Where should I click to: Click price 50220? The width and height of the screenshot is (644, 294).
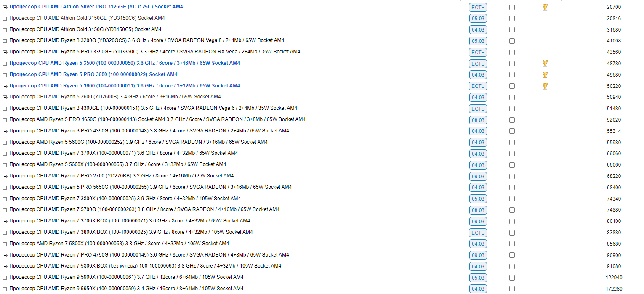(614, 86)
